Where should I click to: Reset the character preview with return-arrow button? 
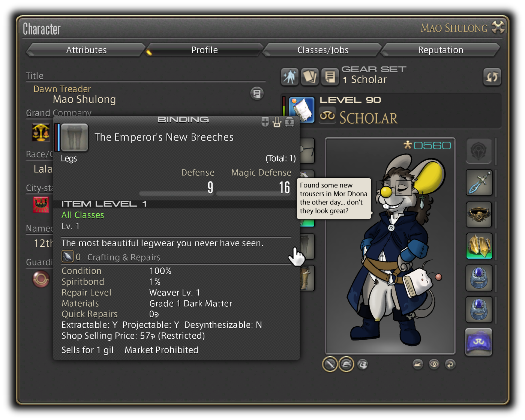coord(450,364)
